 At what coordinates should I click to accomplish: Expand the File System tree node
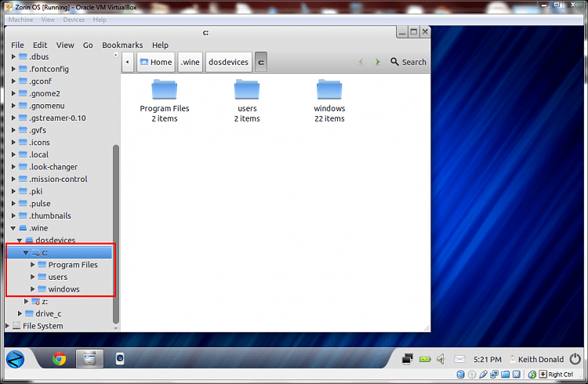[7, 326]
